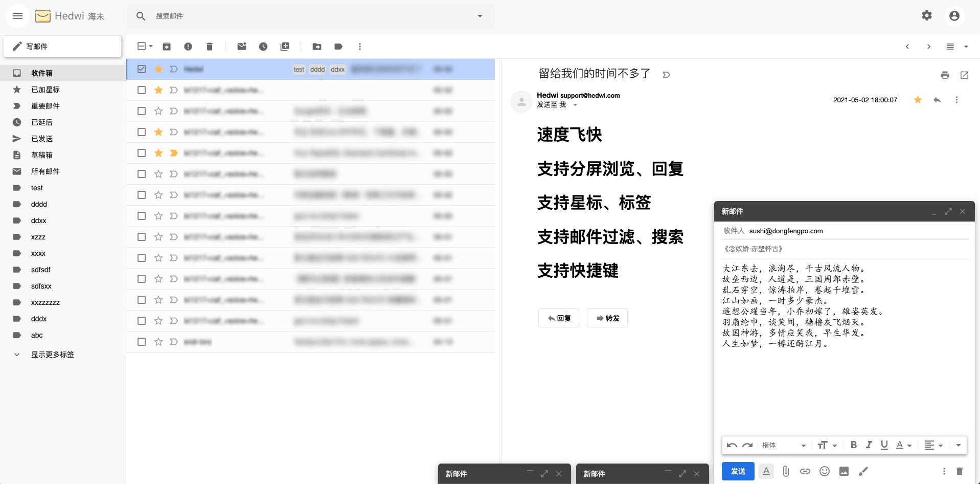The width and height of the screenshot is (980, 484).
Task: Expand recipient details arrow below sender
Action: (x=575, y=105)
